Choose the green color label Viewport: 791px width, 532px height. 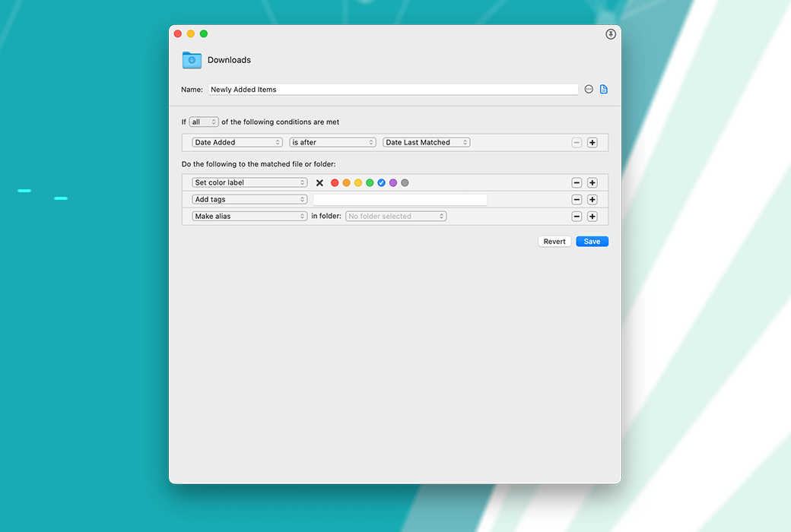370,183
